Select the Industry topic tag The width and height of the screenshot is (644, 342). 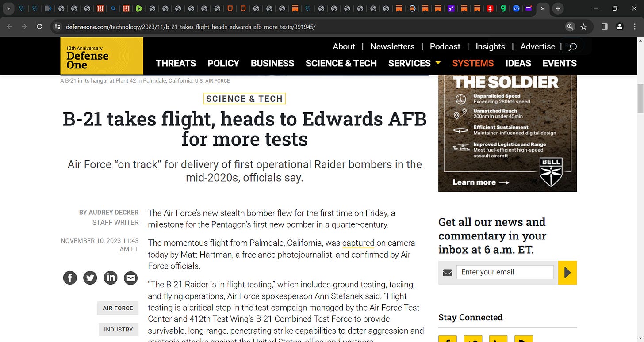click(118, 330)
